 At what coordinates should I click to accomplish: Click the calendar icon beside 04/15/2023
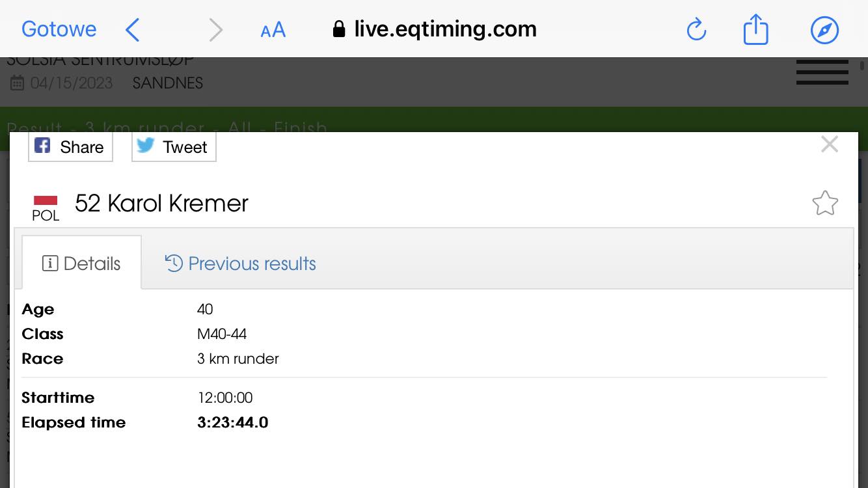(x=18, y=83)
